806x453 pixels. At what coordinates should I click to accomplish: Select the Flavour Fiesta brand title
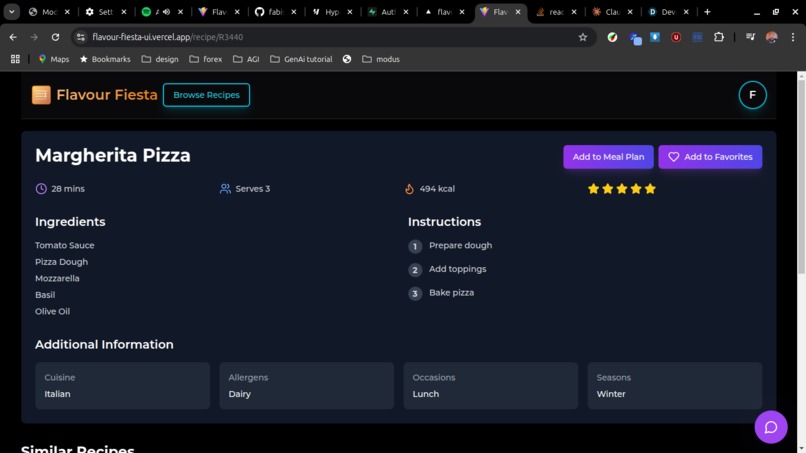pos(106,95)
